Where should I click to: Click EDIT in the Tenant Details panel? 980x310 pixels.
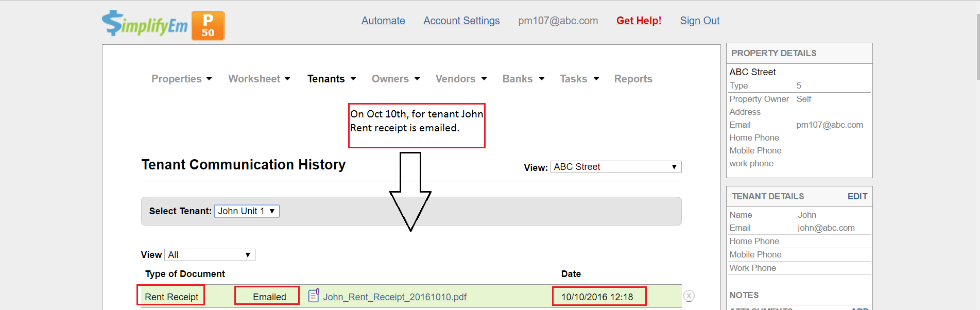(857, 196)
